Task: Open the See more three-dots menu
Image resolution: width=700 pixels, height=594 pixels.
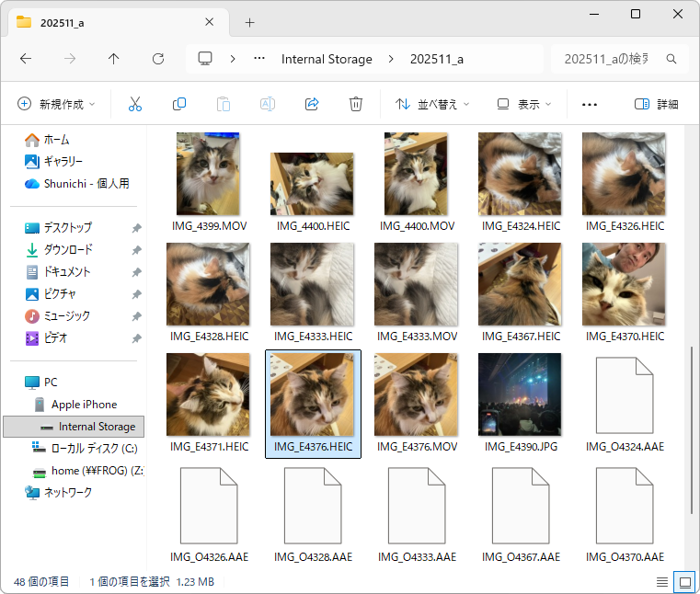Action: pyautogui.click(x=590, y=105)
